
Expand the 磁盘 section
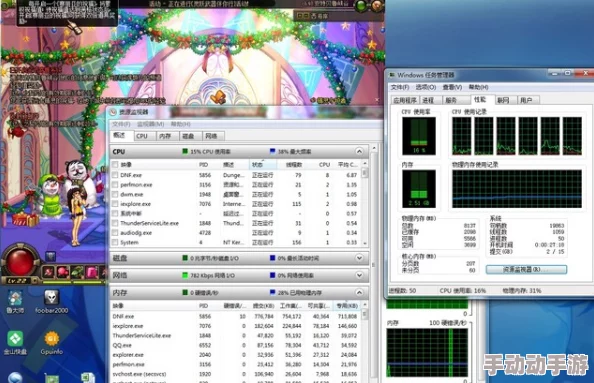click(x=359, y=258)
